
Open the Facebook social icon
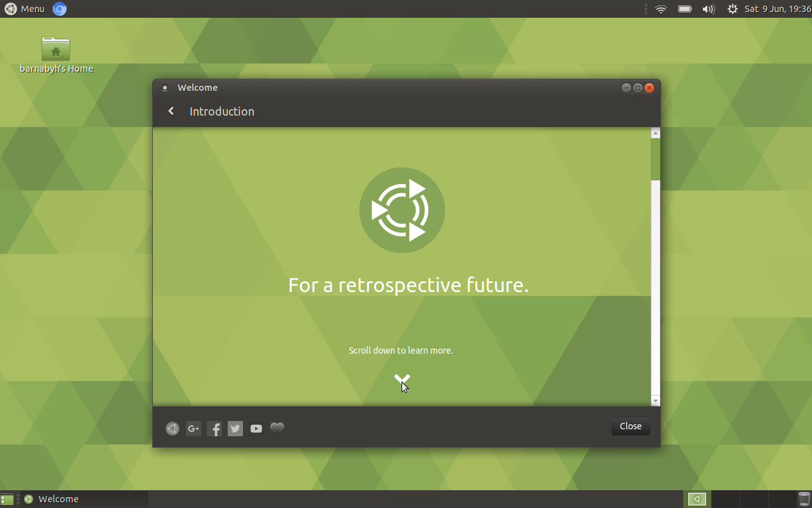[214, 429]
